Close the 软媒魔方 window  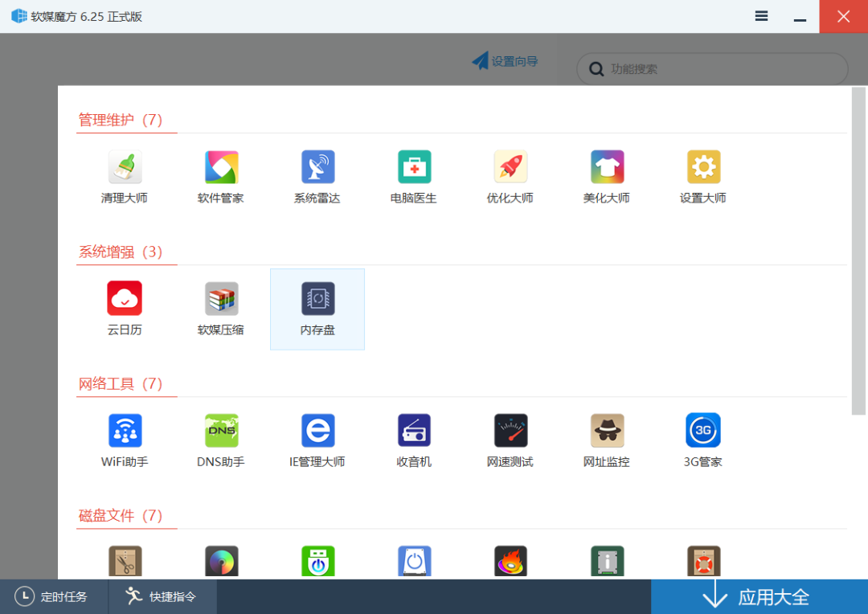tap(843, 16)
